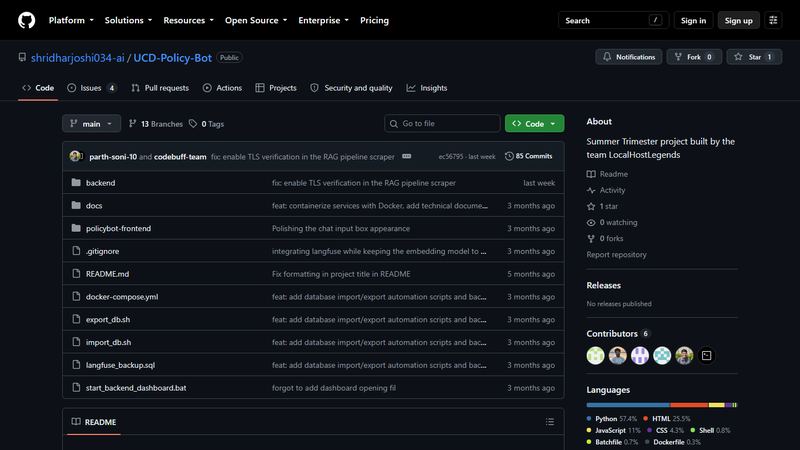Screen dimensions: 800x450
Task: Click the branch icon beside 13 Branches
Action: point(133,123)
